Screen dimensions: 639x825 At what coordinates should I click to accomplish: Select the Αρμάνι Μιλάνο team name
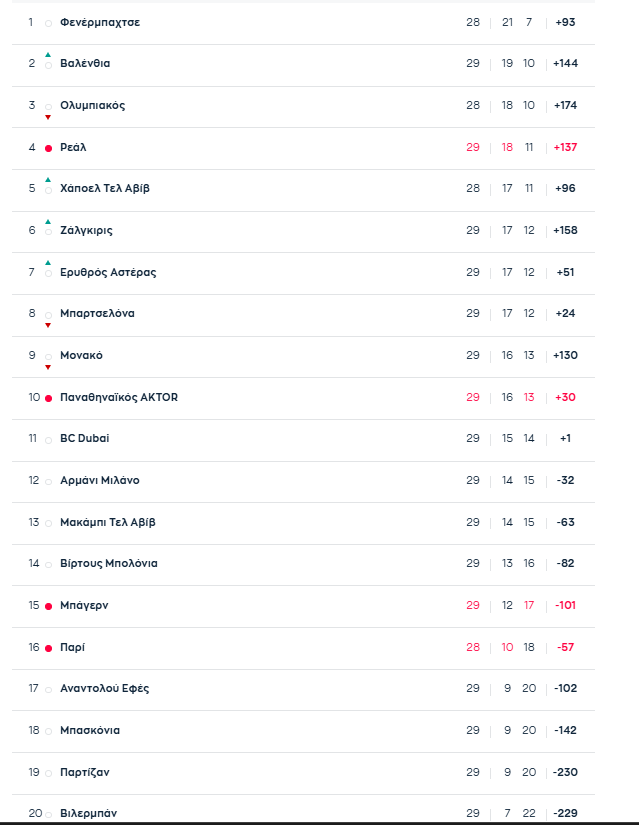click(100, 480)
